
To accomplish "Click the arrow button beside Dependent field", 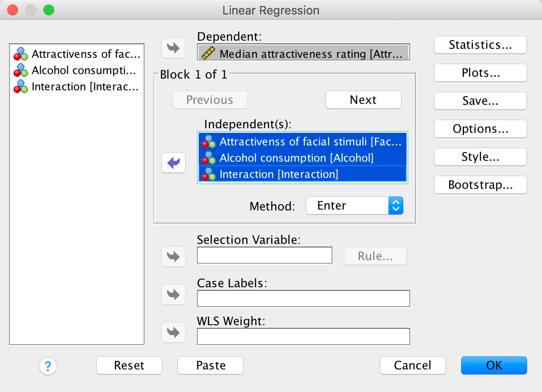I will coord(173,48).
